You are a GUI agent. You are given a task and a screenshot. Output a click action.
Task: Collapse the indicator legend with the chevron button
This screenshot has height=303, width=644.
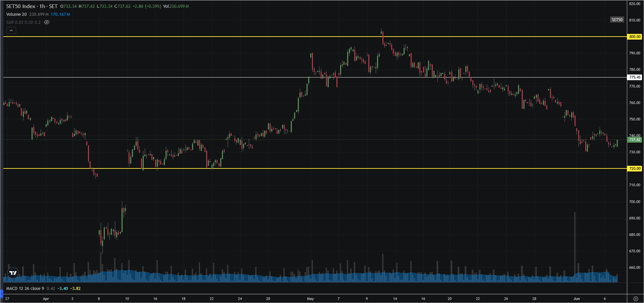(x=11, y=31)
